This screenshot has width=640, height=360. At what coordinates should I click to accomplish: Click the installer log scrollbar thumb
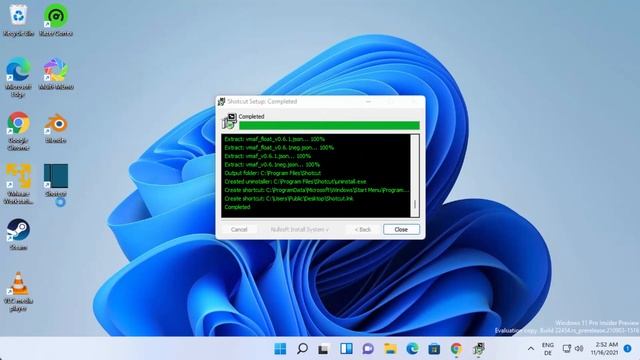pyautogui.click(x=415, y=204)
